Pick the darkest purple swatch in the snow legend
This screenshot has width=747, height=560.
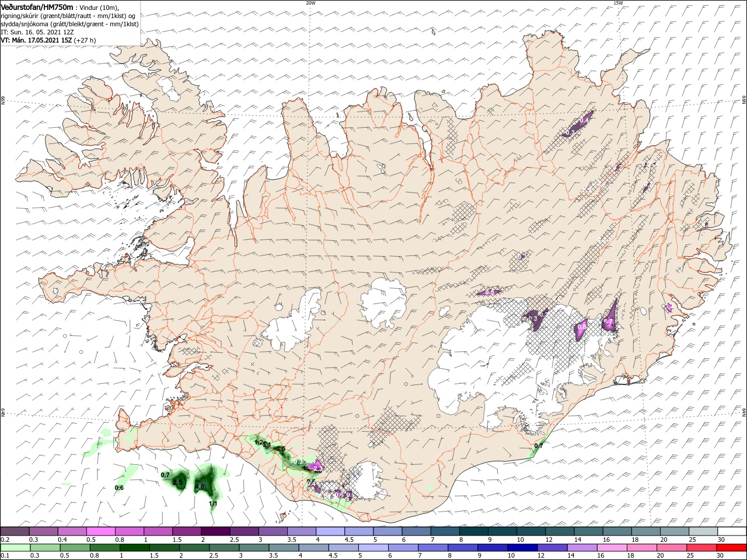click(215, 531)
